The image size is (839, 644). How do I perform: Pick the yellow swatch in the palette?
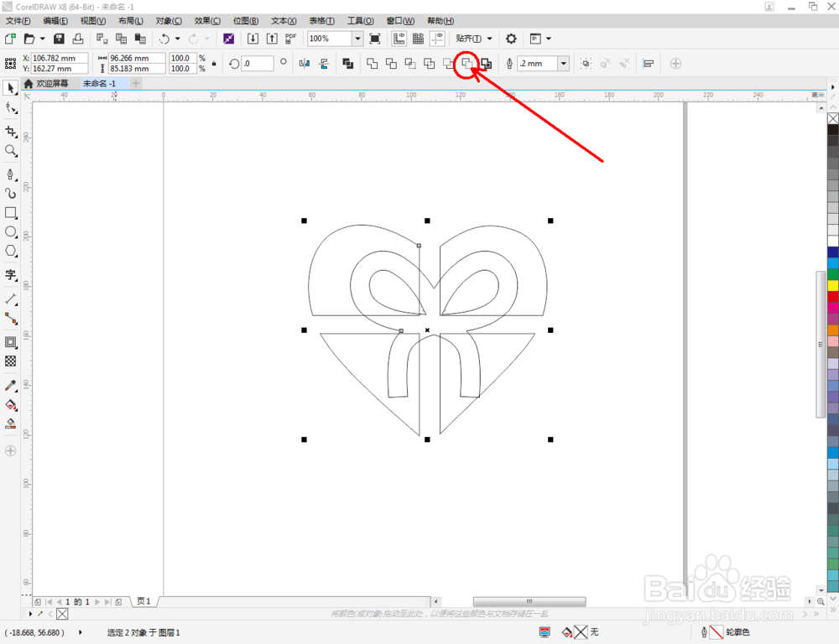pos(833,285)
